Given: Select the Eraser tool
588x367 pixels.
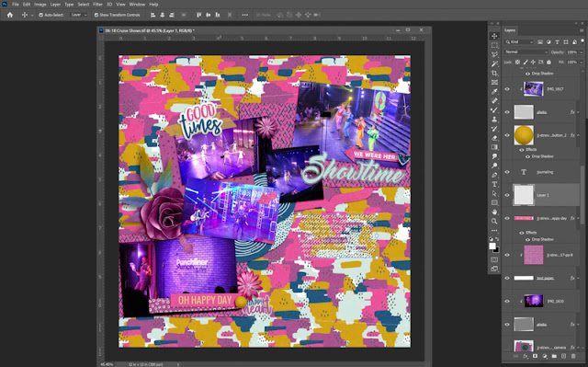Looking at the screenshot, I should (x=494, y=138).
